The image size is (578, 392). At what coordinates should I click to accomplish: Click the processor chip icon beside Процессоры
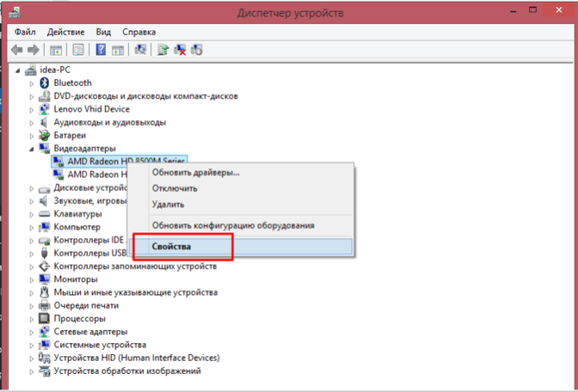pyautogui.click(x=44, y=318)
